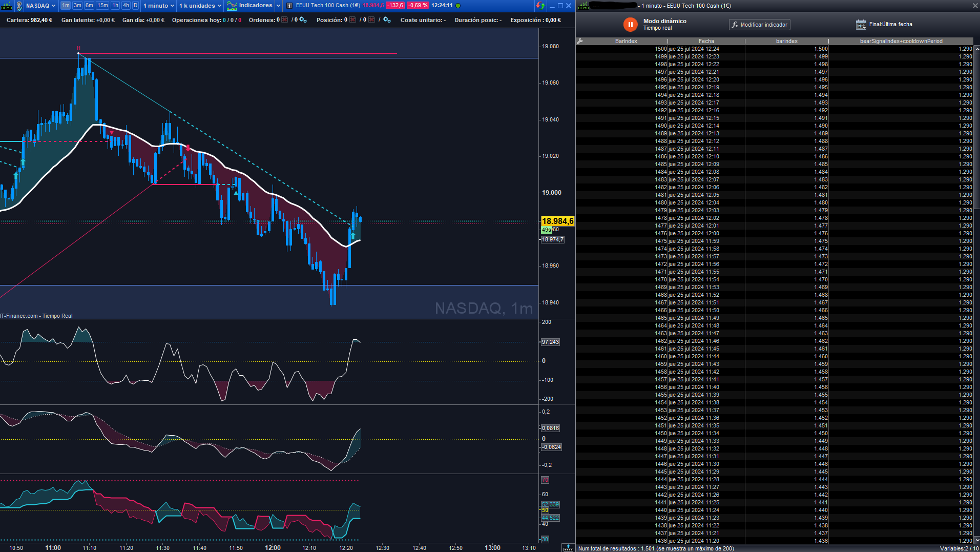Sort by the lowercase barindex column header

[786, 41]
